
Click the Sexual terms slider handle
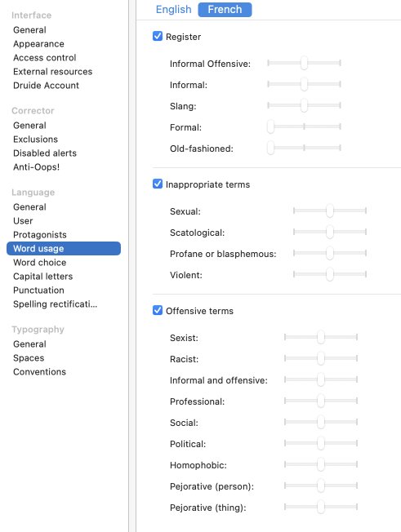[330, 211]
